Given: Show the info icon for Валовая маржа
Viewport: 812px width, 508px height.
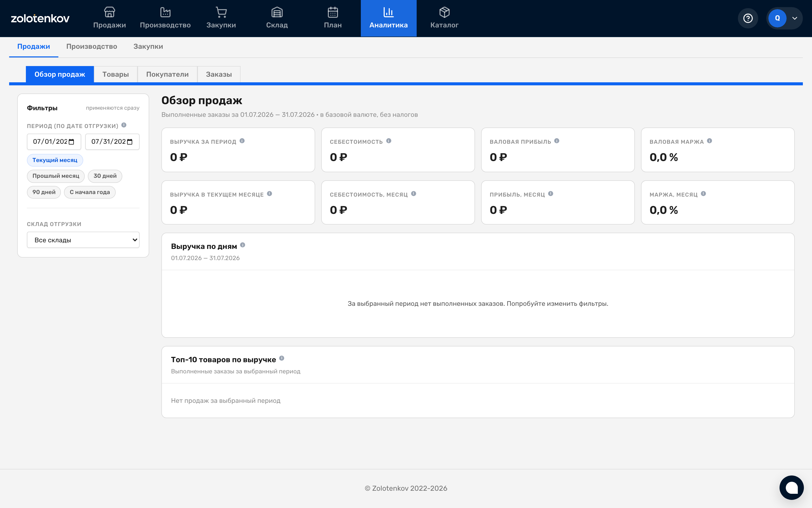Looking at the screenshot, I should (x=709, y=141).
